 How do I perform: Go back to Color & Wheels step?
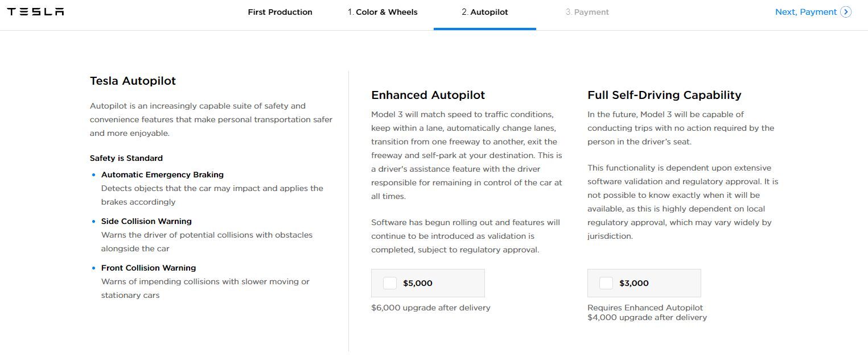click(382, 12)
